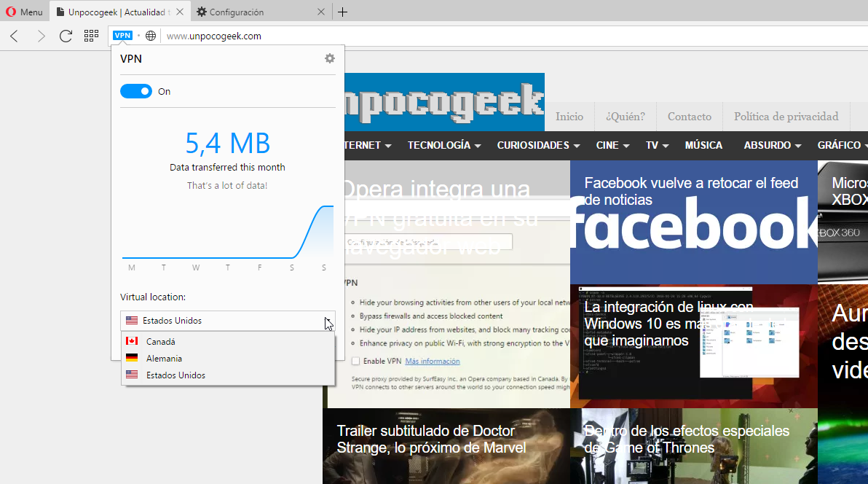Open a new tab with plus button
This screenshot has width=868, height=484.
pyautogui.click(x=343, y=12)
